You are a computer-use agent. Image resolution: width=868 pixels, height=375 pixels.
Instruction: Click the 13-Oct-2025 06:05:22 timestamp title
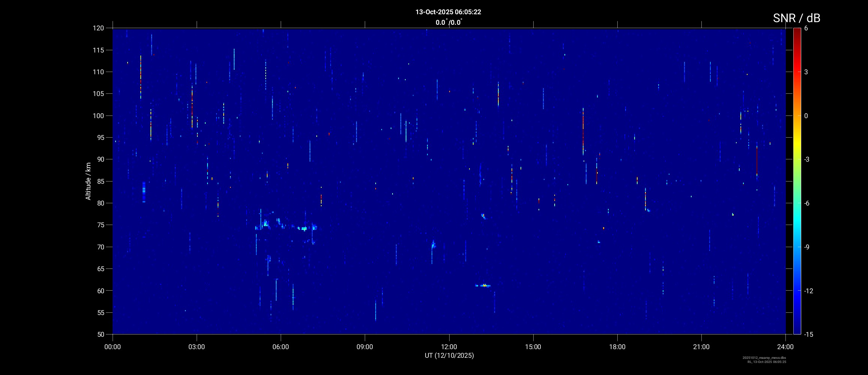coord(448,12)
